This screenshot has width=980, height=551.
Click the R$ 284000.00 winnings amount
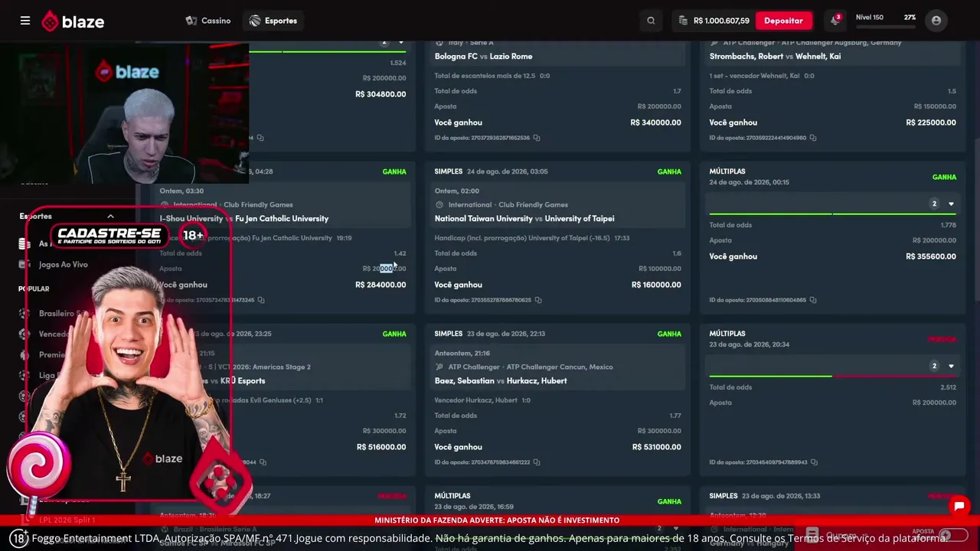pos(381,285)
